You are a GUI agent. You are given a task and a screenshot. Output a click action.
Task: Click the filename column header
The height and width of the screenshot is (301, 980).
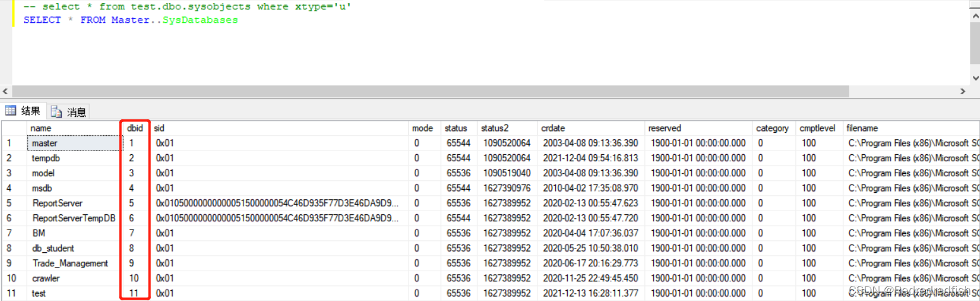912,128
